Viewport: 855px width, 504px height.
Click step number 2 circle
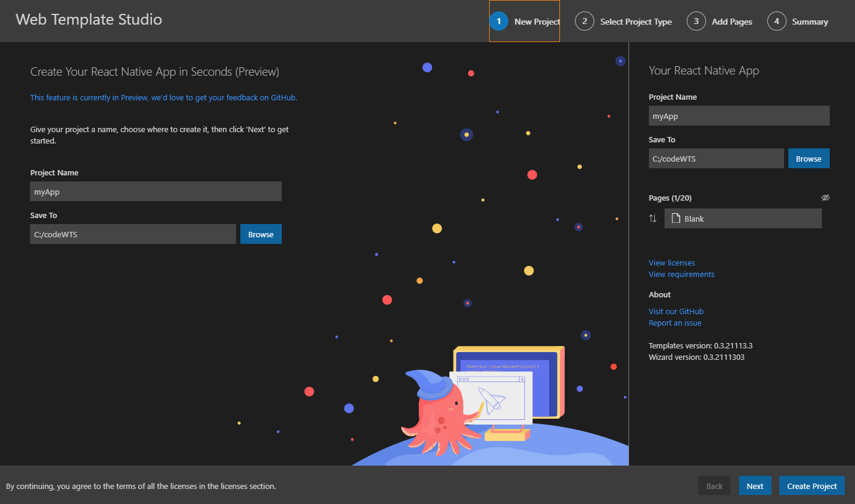(x=584, y=21)
